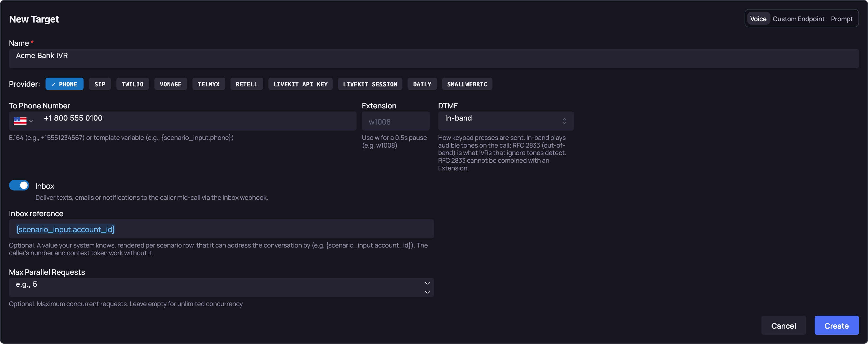Select the PHONE provider chip
The height and width of the screenshot is (344, 868).
coord(64,84)
